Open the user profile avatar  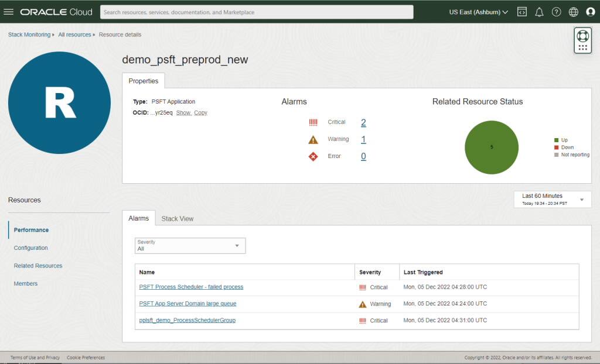(x=590, y=11)
